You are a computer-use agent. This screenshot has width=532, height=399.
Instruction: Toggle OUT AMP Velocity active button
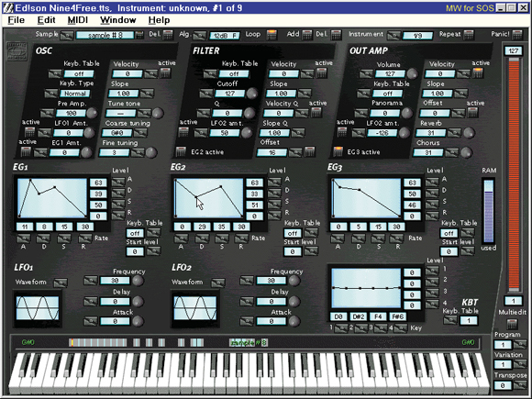tap(478, 72)
